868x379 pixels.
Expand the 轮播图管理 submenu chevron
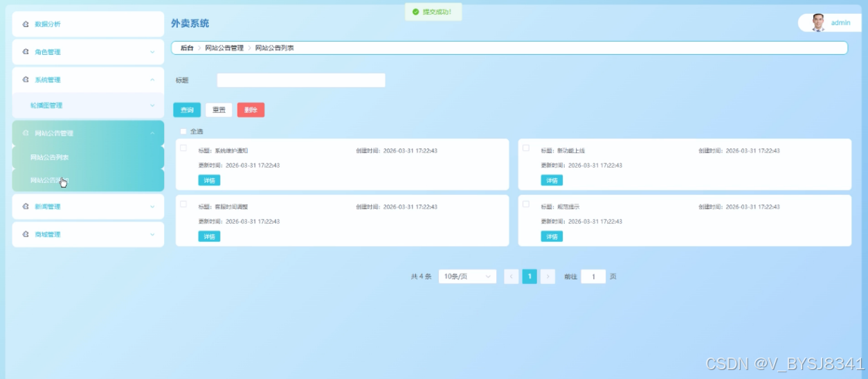point(152,105)
